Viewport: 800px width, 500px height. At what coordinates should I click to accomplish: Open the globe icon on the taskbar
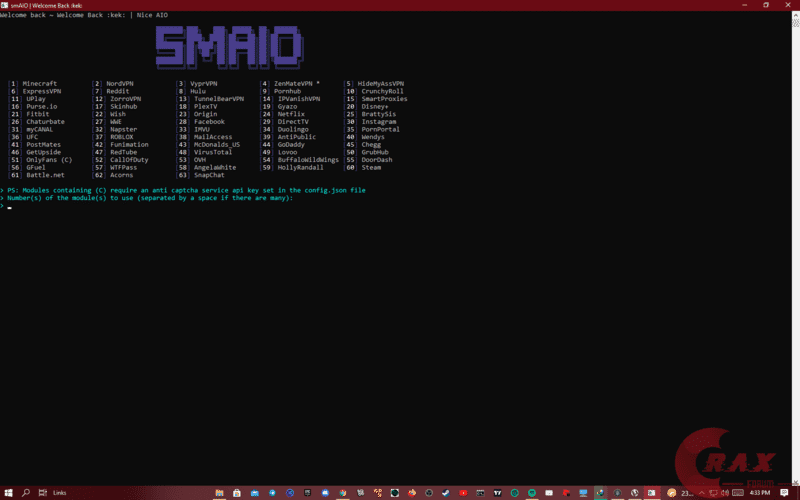635,493
